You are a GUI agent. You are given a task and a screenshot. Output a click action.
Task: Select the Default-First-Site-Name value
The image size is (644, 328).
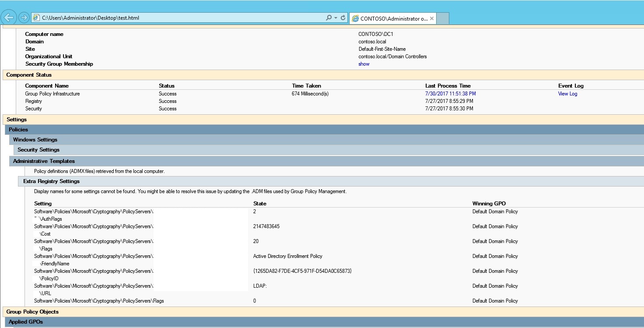coord(382,49)
